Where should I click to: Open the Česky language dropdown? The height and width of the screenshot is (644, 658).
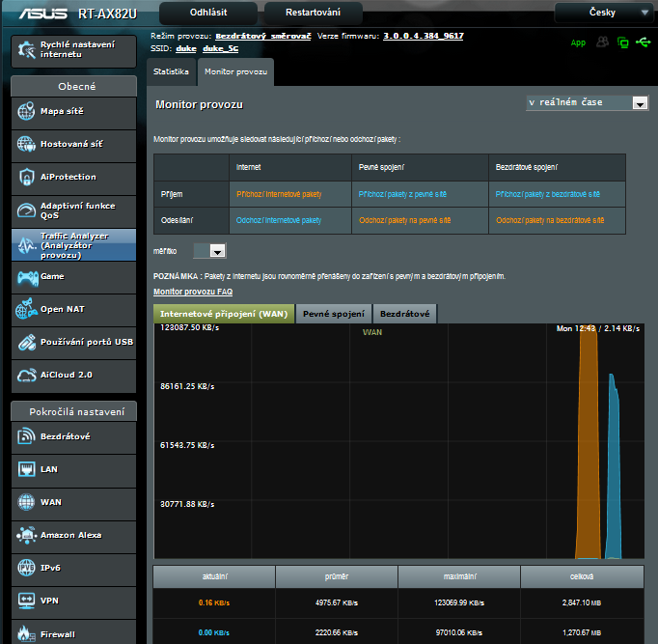[x=604, y=13]
